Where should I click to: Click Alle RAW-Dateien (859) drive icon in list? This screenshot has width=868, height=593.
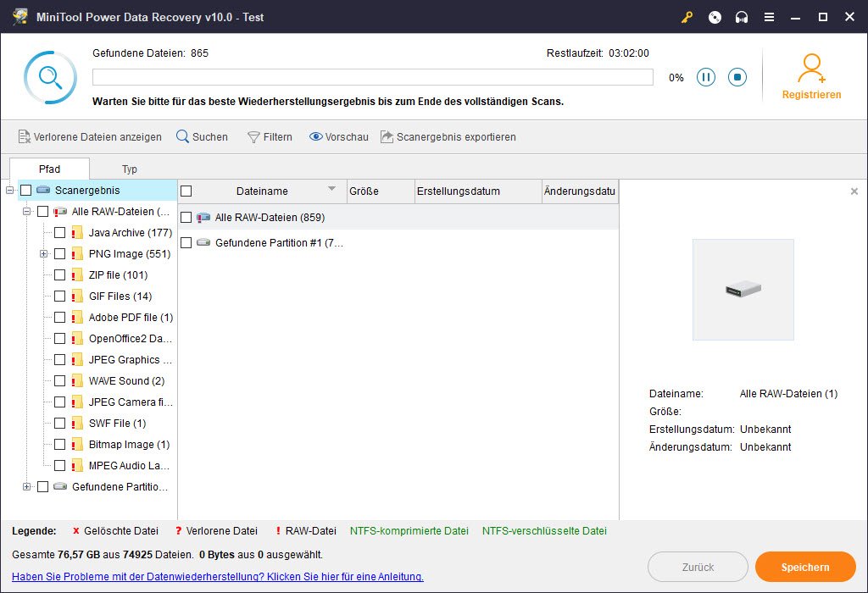(203, 218)
